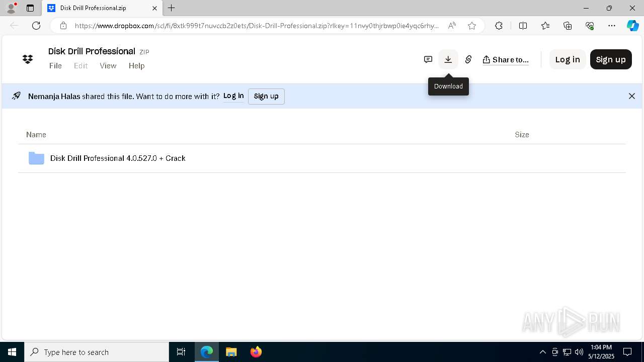Download the Disk Drill Professional zip
Screen dimensions: 644x362
tap(448, 59)
